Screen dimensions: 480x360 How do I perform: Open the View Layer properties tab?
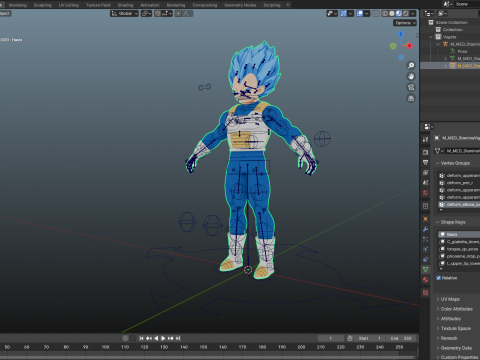click(425, 173)
